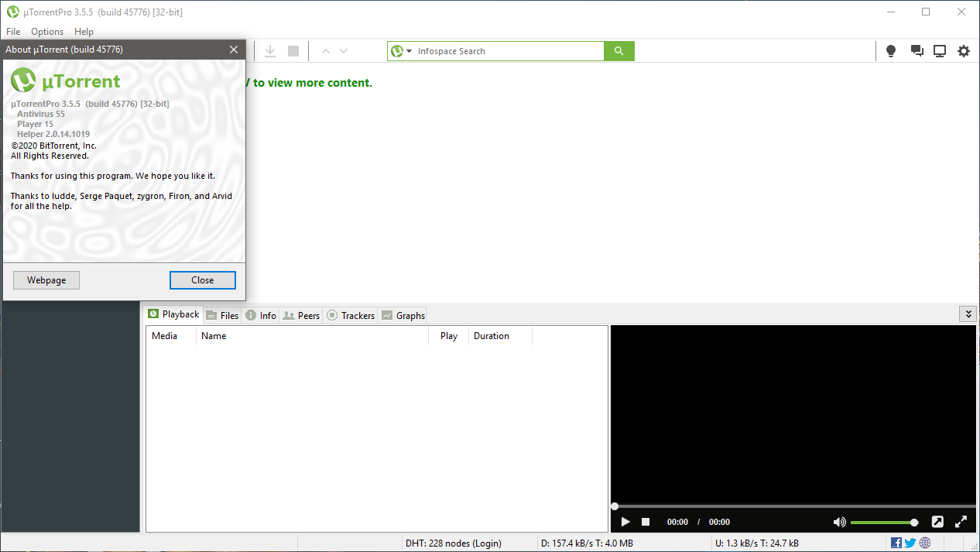The height and width of the screenshot is (552, 980).
Task: Click the player Play button
Action: coord(625,522)
